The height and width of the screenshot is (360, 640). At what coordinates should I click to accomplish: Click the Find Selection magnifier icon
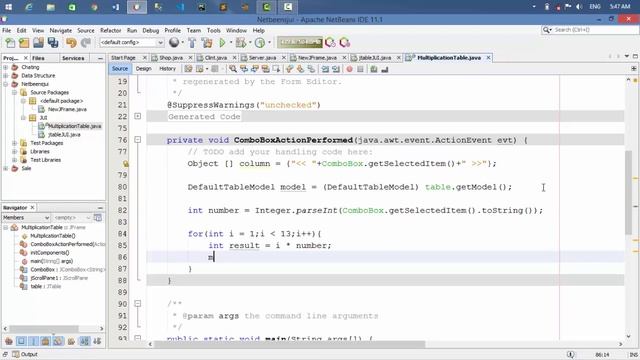233,69
